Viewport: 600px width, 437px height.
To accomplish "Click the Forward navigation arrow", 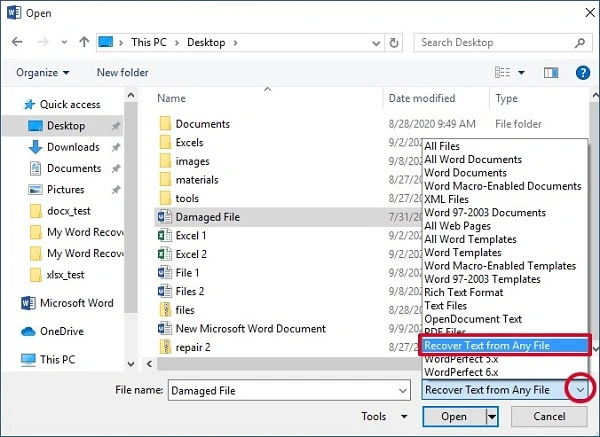I will 43,42.
